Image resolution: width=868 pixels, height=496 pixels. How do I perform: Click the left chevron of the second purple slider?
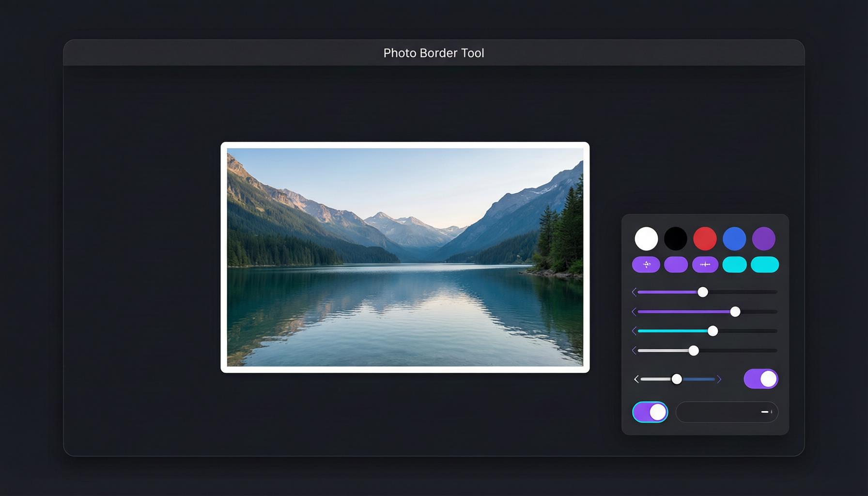[x=634, y=311]
